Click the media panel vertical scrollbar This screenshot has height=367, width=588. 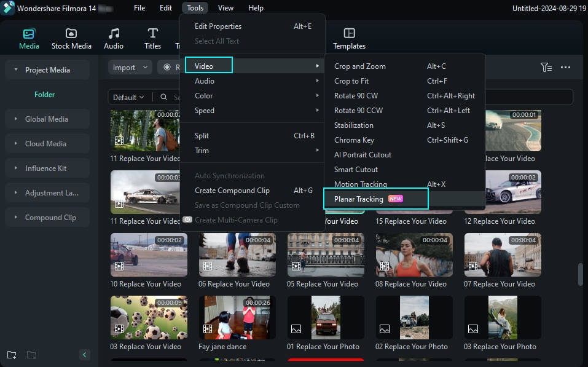point(581,274)
